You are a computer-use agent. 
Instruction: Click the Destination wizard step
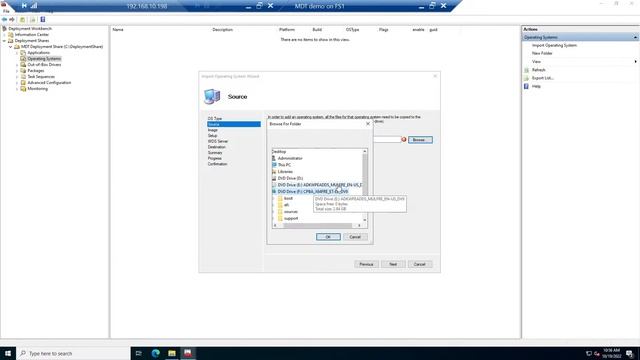217,147
